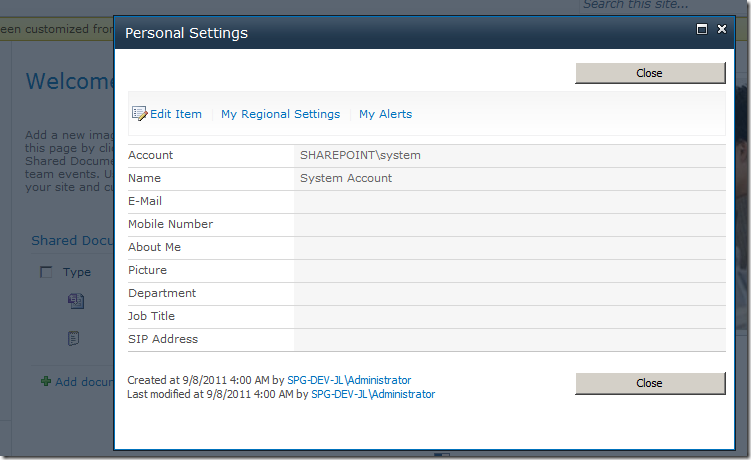Close dialog with the X icon
This screenshot has width=751, height=460.
tap(722, 30)
